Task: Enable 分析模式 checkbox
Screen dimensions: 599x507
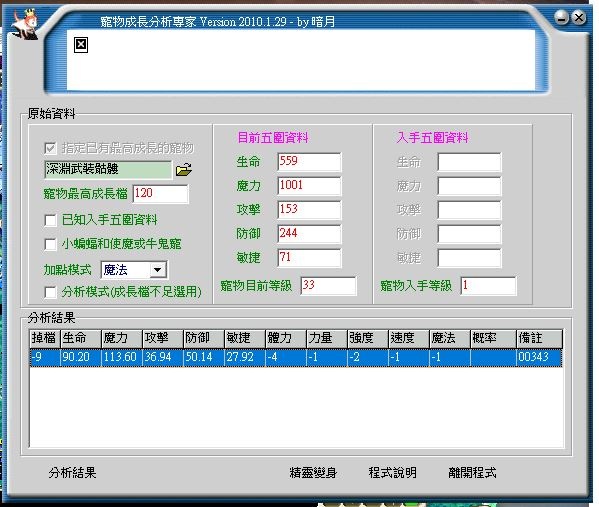Action: (50, 292)
